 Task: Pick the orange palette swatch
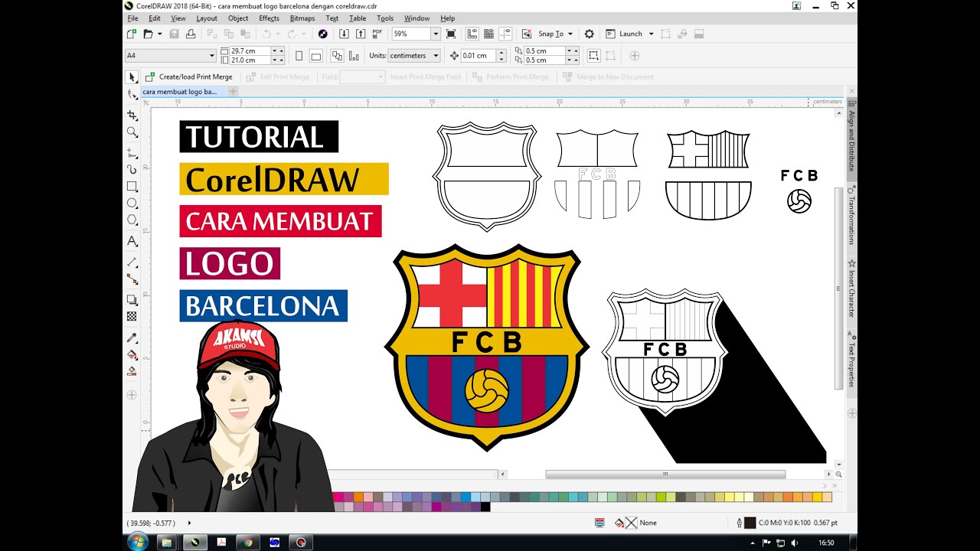[358, 497]
